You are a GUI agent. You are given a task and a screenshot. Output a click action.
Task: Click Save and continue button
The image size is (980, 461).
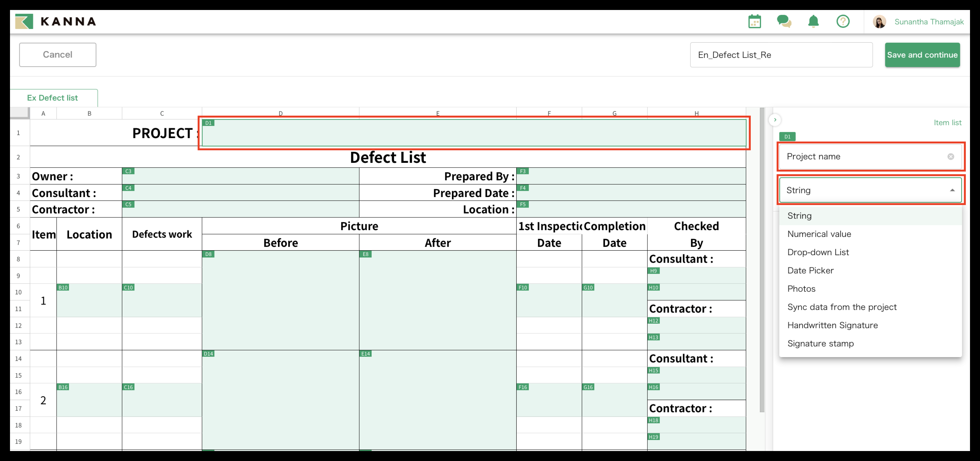pos(922,55)
